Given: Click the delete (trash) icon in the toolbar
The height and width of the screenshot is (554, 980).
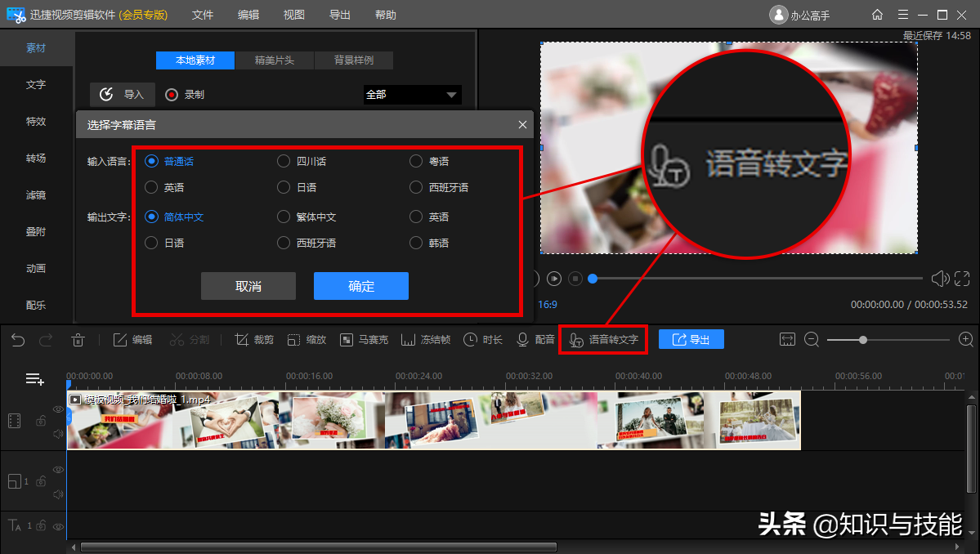Looking at the screenshot, I should click(x=78, y=339).
